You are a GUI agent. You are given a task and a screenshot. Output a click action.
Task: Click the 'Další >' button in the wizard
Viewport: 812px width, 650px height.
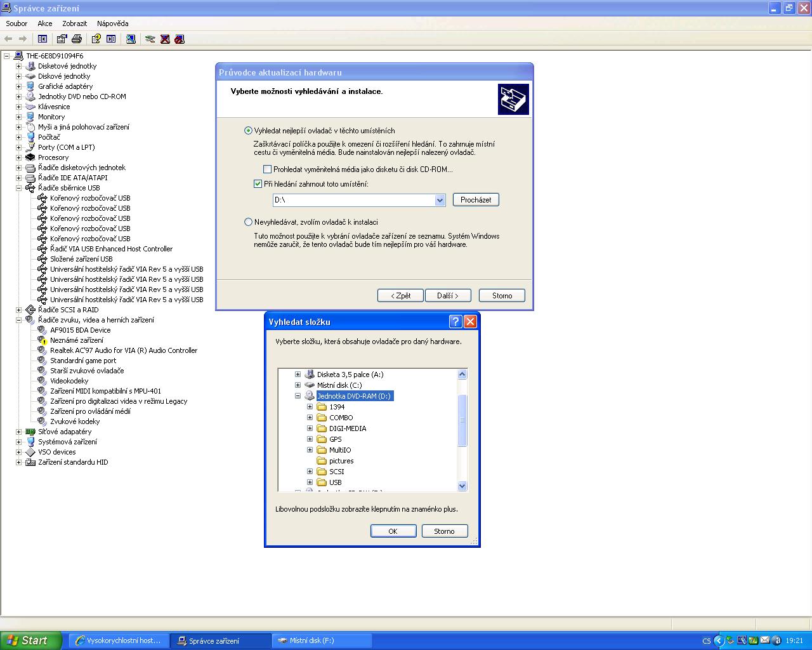(448, 296)
